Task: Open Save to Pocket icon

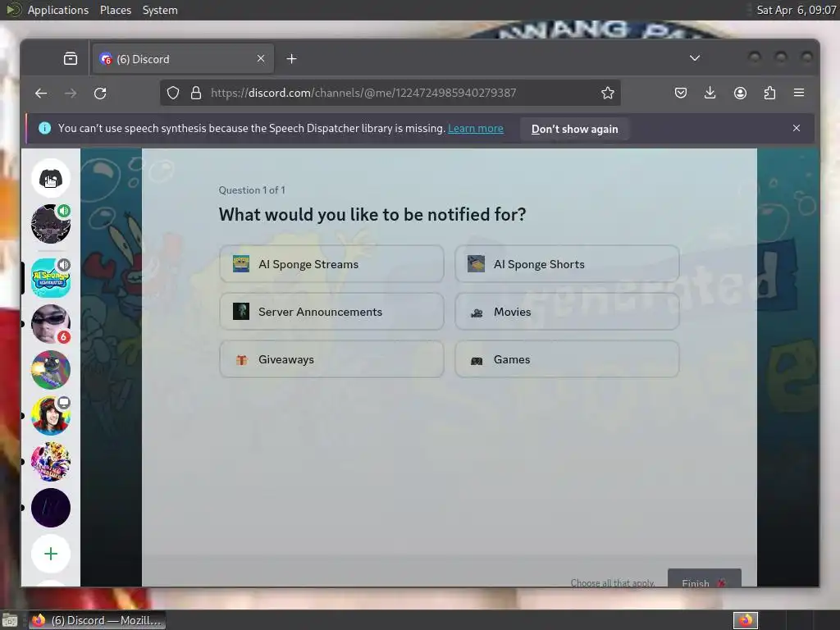Action: pos(680,94)
